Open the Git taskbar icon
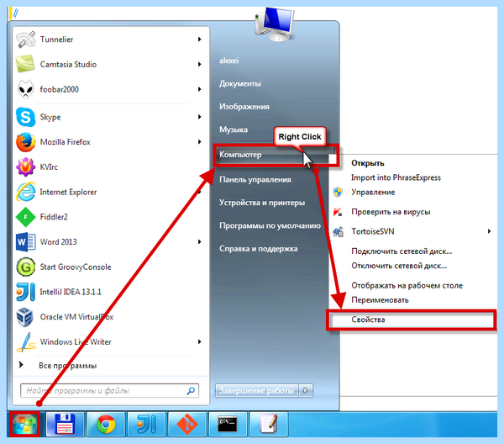The image size is (504, 444). (187, 425)
